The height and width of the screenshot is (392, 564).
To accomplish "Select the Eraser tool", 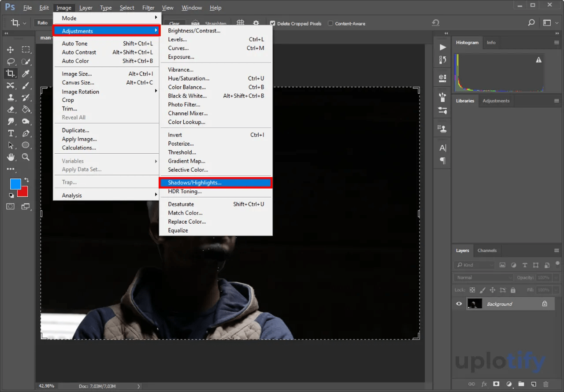I will coord(11,110).
